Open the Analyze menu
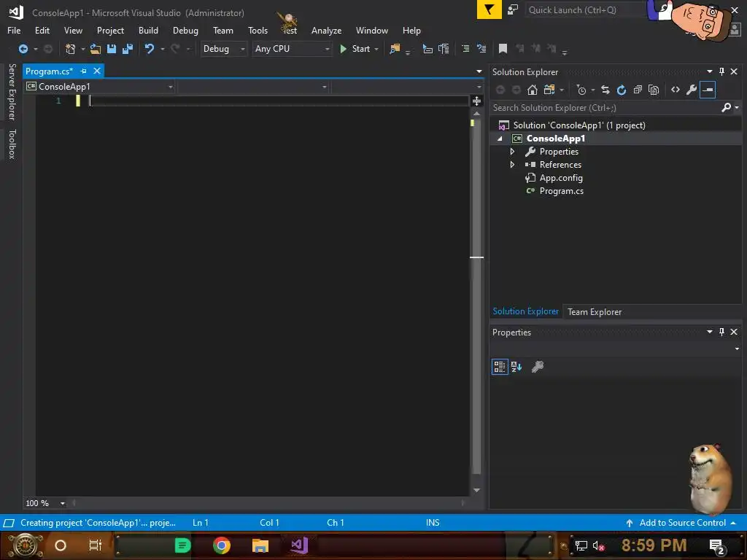This screenshot has width=747, height=560. [x=326, y=31]
